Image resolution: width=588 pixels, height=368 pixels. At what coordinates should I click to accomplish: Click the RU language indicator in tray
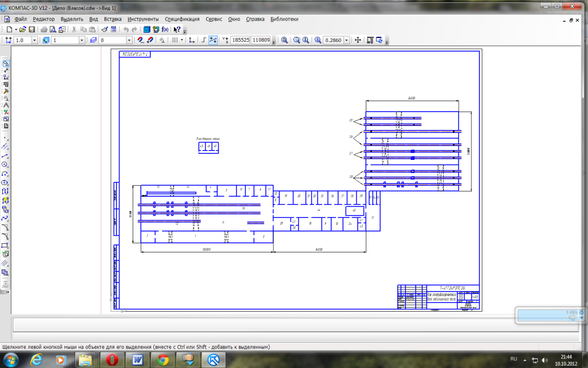tap(514, 359)
